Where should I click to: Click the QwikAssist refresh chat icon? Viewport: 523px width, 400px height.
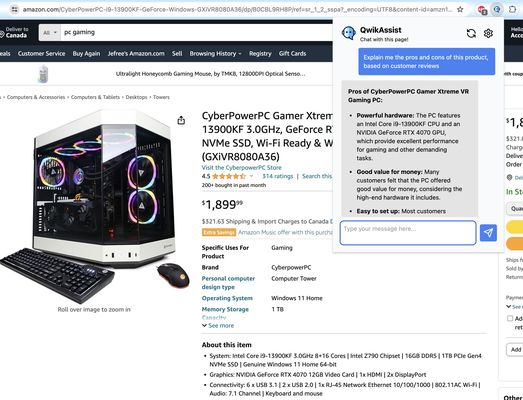point(471,33)
